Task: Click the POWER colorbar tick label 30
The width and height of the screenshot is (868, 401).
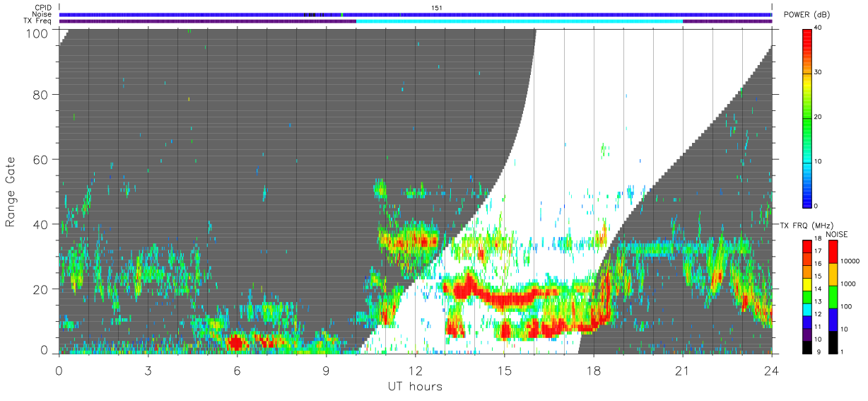Action: click(x=819, y=72)
